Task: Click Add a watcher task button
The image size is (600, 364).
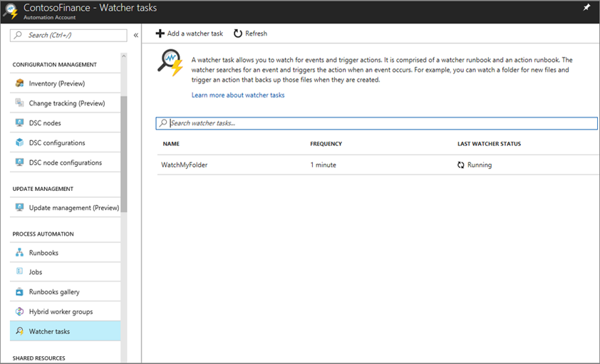Action: [189, 33]
